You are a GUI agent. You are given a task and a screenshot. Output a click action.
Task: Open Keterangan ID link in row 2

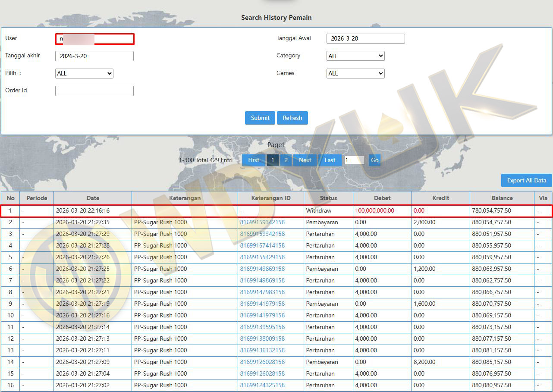click(x=262, y=223)
